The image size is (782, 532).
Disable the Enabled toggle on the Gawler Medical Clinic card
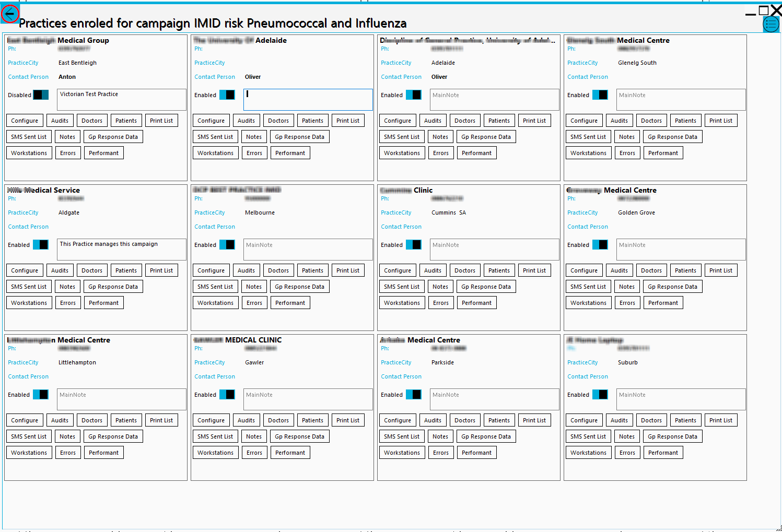coord(227,394)
